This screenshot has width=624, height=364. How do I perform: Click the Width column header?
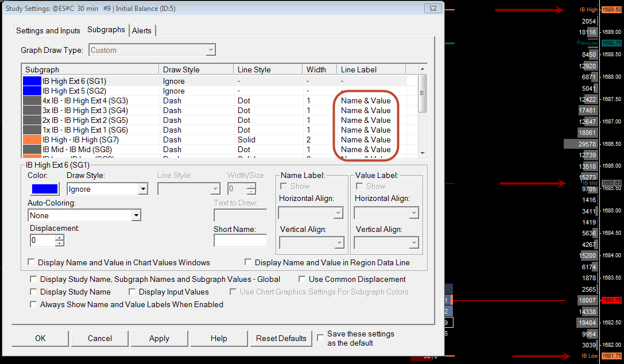(x=320, y=69)
